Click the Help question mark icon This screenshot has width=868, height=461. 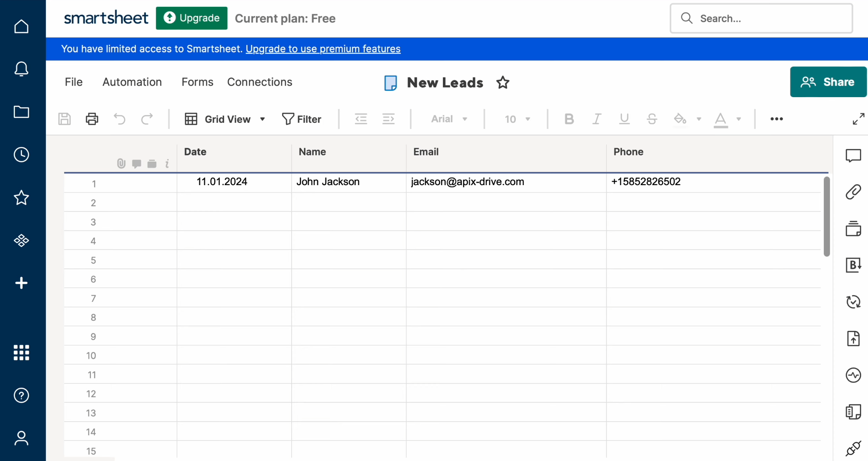(x=21, y=395)
